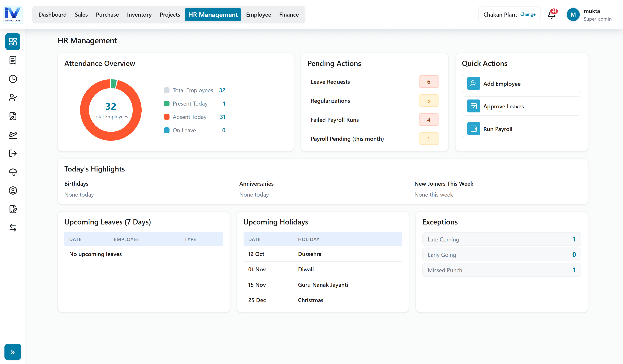Switch to the Inventory tab

point(139,15)
